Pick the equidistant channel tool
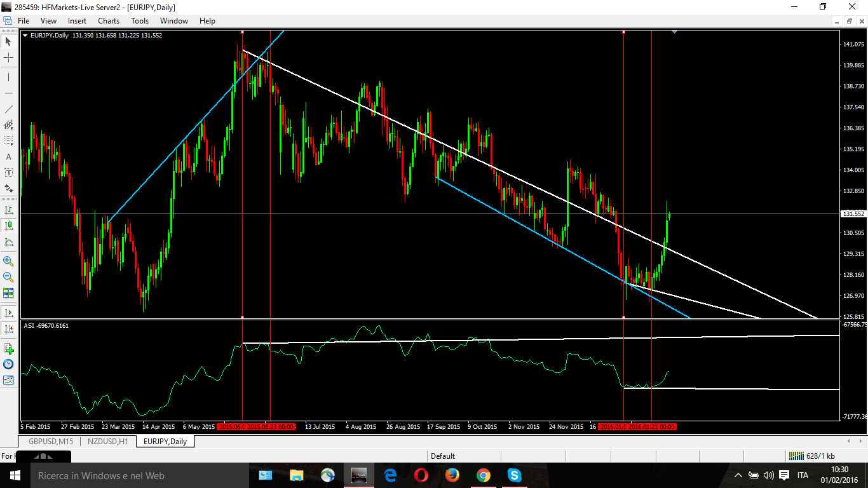The width and height of the screenshot is (868, 488). tap(8, 125)
